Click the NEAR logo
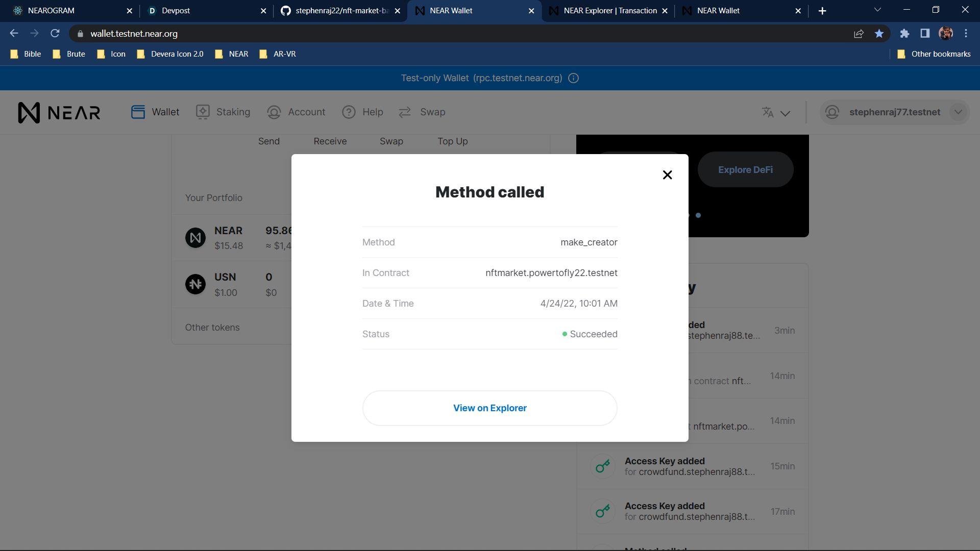Screen dimensions: 980x551 [59, 113]
